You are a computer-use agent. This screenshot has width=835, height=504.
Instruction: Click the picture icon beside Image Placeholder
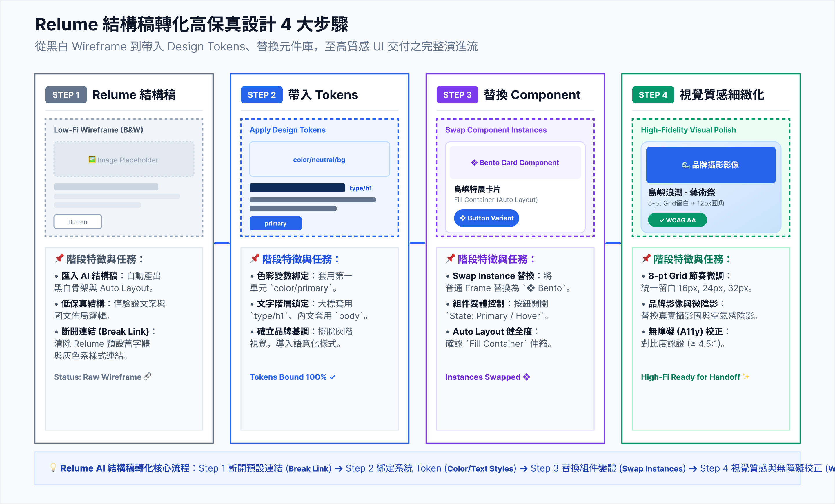pyautogui.click(x=92, y=159)
